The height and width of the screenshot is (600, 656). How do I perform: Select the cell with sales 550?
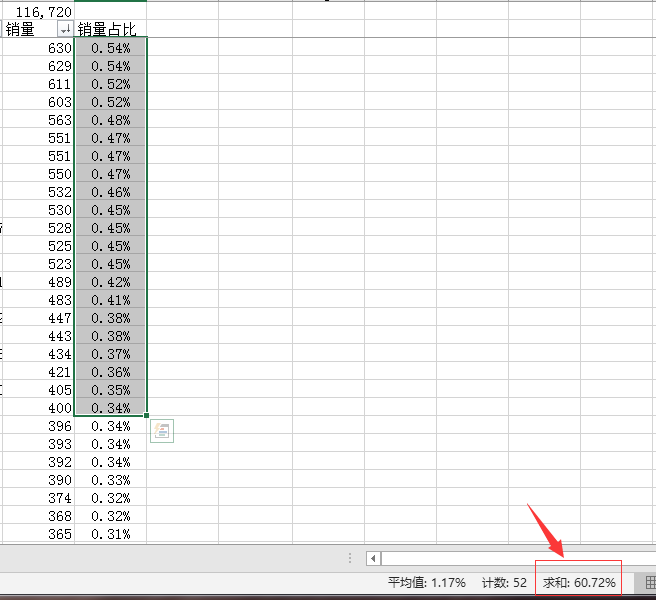point(38,174)
